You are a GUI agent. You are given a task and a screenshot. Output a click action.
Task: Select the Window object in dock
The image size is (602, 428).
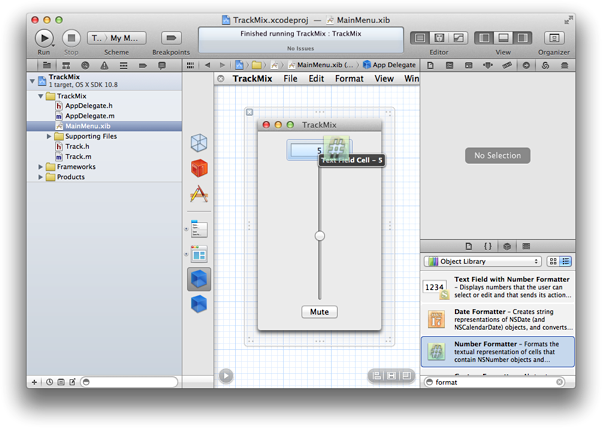point(199,254)
